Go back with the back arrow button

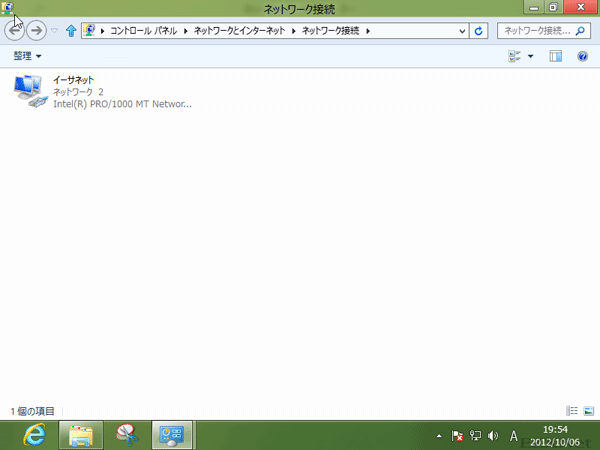point(15,30)
